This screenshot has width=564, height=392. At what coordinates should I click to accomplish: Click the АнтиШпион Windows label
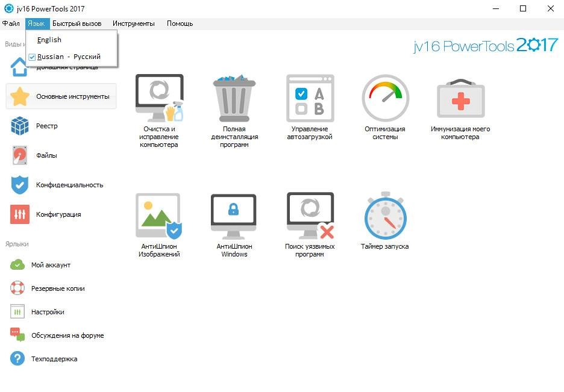click(x=234, y=250)
